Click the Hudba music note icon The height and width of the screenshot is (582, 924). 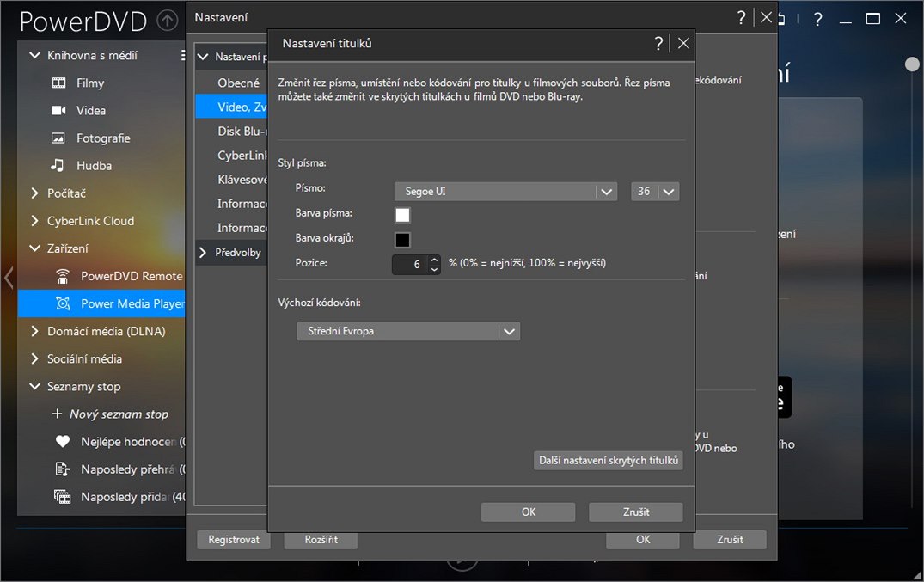coord(58,166)
